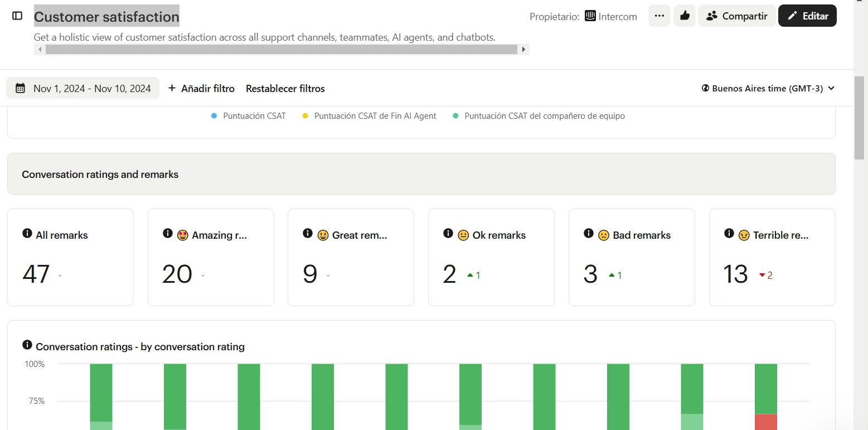This screenshot has height=430, width=868.
Task: Click the calendar icon in the date filter
Action: 20,88
